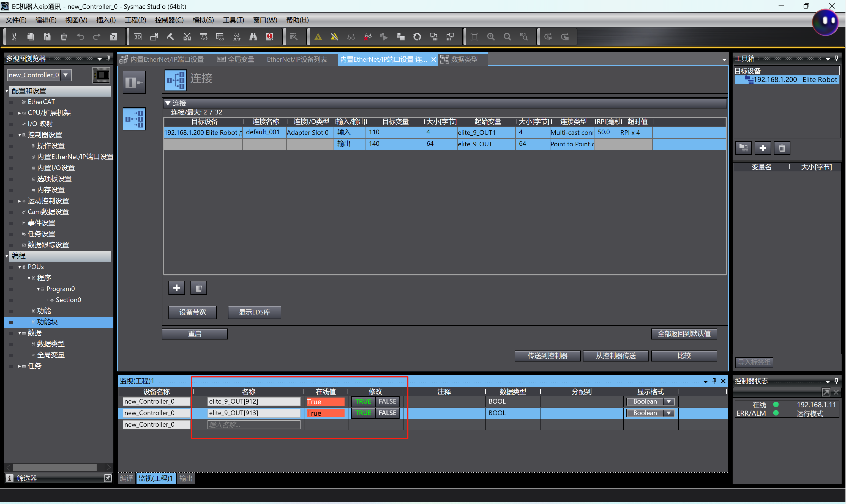Open the new_Controller_0 device dropdown
Screen dimensions: 846x504
pos(66,75)
